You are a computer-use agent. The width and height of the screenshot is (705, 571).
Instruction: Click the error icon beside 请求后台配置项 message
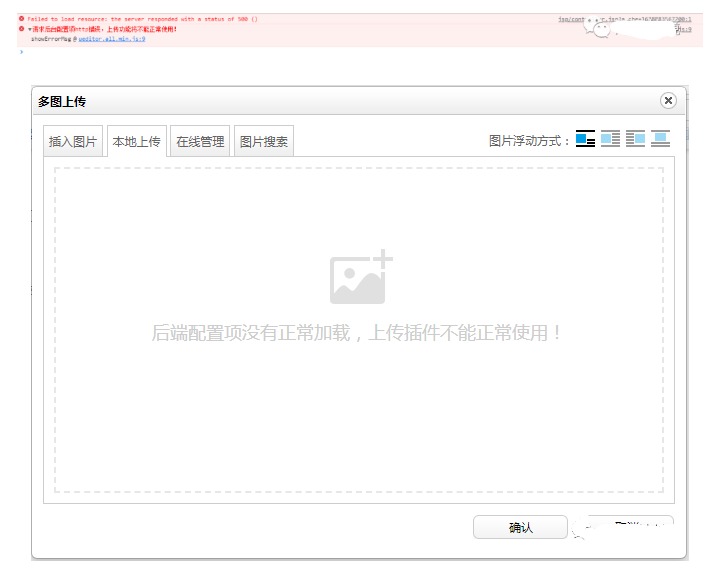(21, 29)
